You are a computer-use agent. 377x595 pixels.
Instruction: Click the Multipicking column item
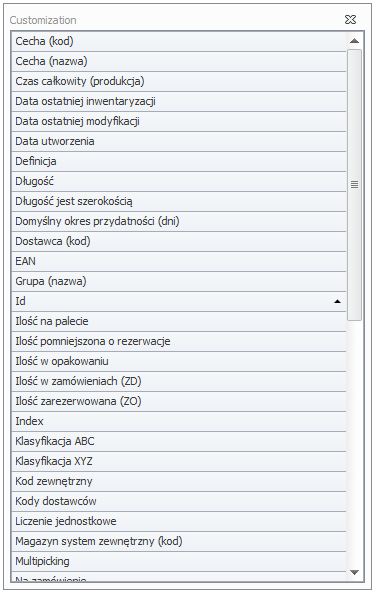click(x=179, y=561)
